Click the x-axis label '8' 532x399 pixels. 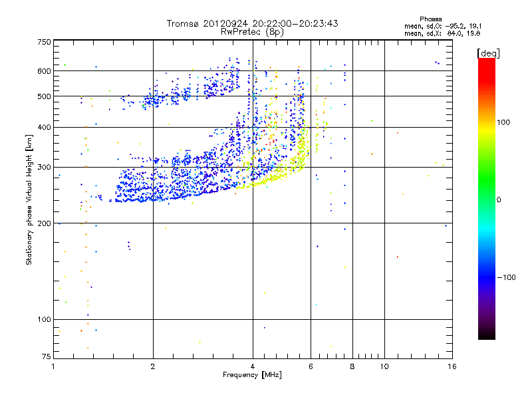tap(352, 366)
